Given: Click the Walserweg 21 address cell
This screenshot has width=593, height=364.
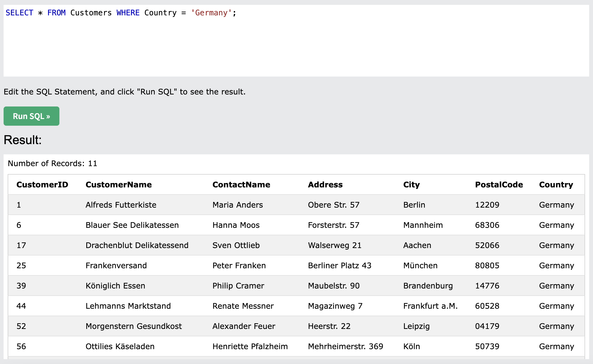Looking at the screenshot, I should tap(334, 245).
